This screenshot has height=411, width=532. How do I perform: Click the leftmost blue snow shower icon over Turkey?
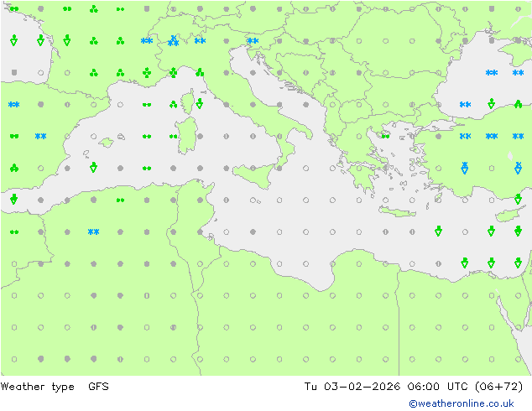click(464, 168)
